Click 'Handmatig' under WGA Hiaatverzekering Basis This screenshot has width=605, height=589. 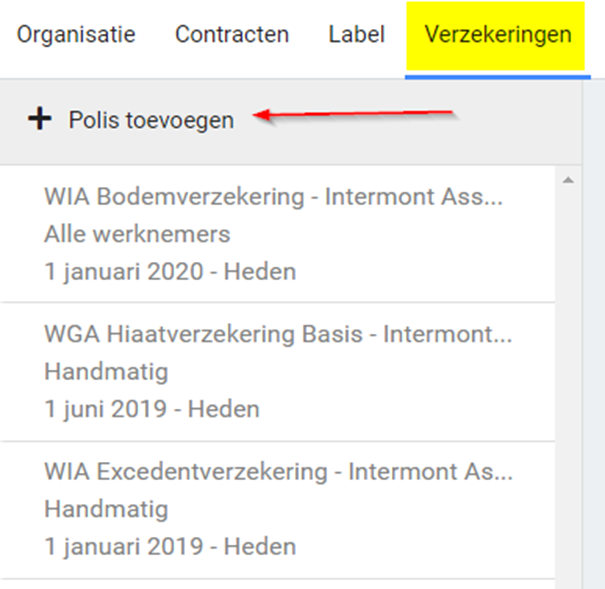pyautogui.click(x=106, y=372)
